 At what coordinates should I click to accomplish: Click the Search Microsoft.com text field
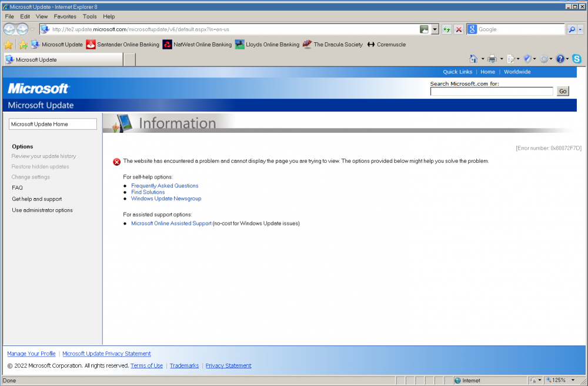tap(492, 91)
